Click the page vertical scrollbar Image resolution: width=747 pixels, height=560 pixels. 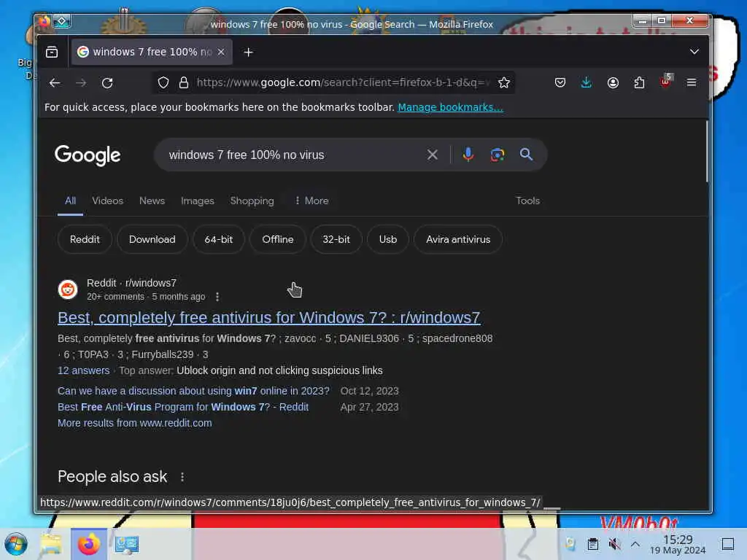707,152
